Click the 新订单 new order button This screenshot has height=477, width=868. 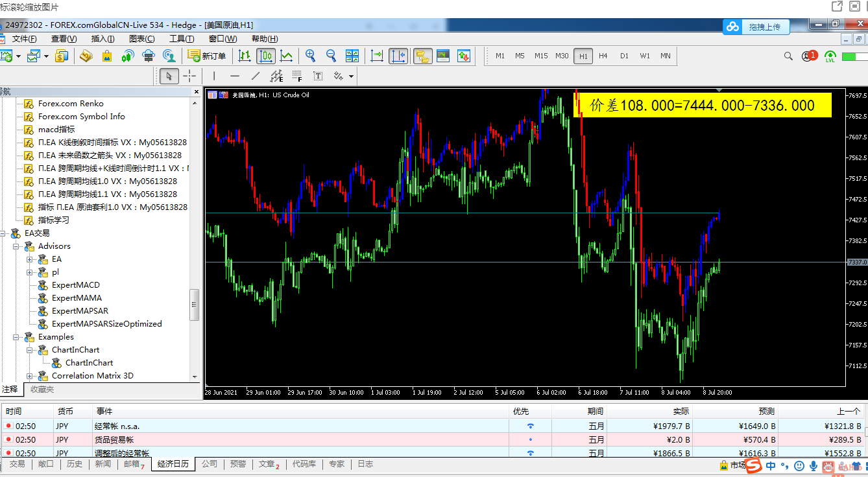[x=206, y=56]
